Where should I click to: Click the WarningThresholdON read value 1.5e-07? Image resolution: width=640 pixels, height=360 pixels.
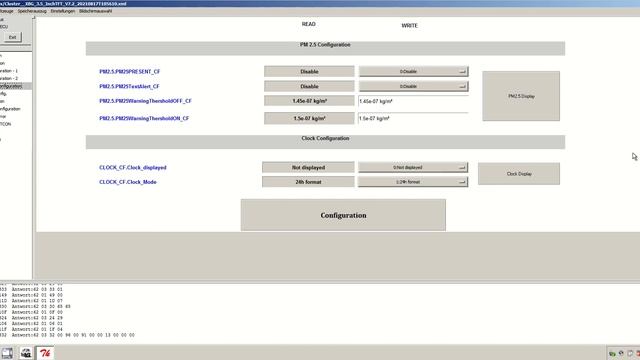tap(309, 118)
